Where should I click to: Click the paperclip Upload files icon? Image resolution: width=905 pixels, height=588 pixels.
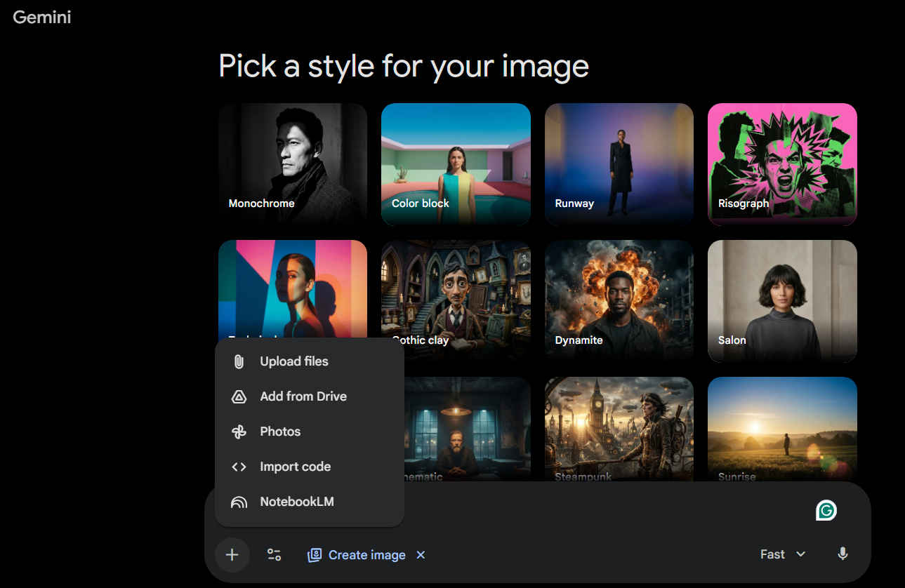click(x=239, y=361)
